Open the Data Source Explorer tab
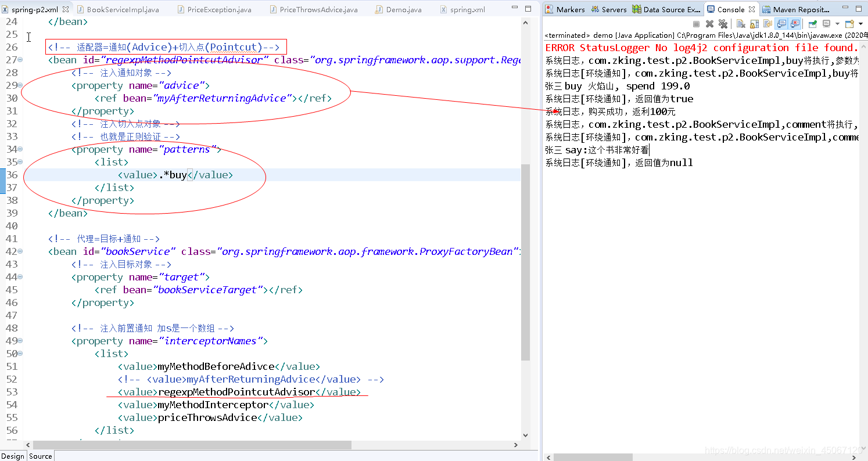868x461 pixels. pos(666,9)
